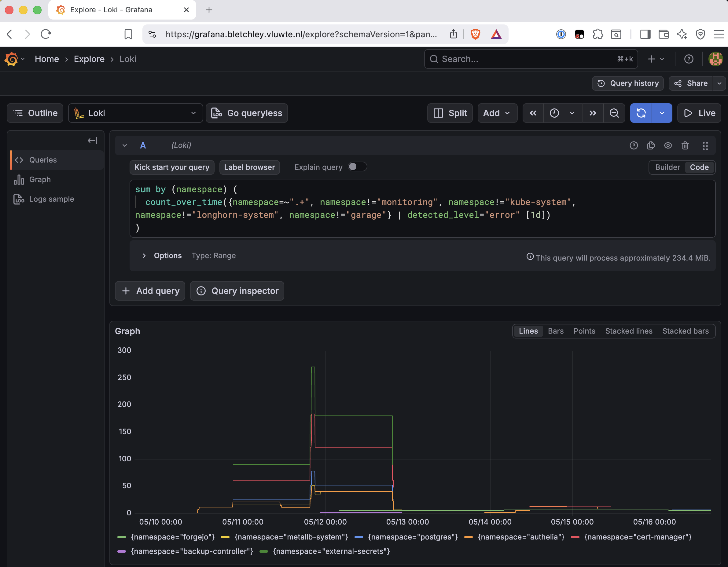Viewport: 728px width, 567px height.
Task: Open the Home breadcrumb
Action: (47, 59)
